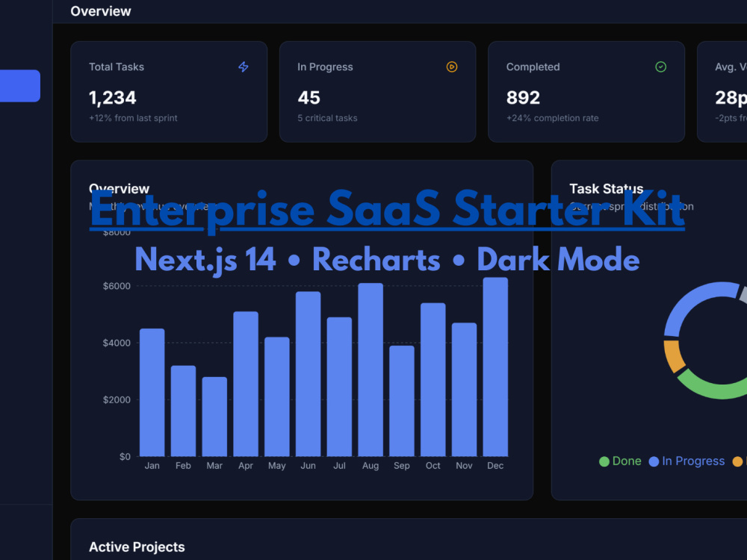
Task: Click the Completed card label
Action: tap(533, 67)
